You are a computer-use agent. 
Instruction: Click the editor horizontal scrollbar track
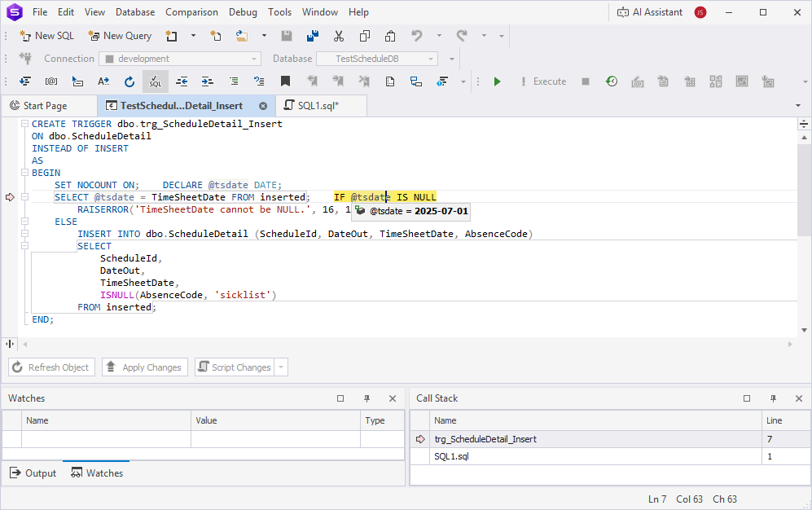pyautogui.click(x=407, y=344)
